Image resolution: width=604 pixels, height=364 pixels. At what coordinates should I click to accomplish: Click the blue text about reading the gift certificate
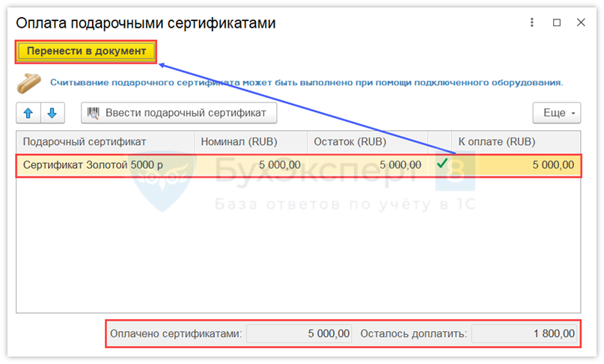pyautogui.click(x=306, y=83)
